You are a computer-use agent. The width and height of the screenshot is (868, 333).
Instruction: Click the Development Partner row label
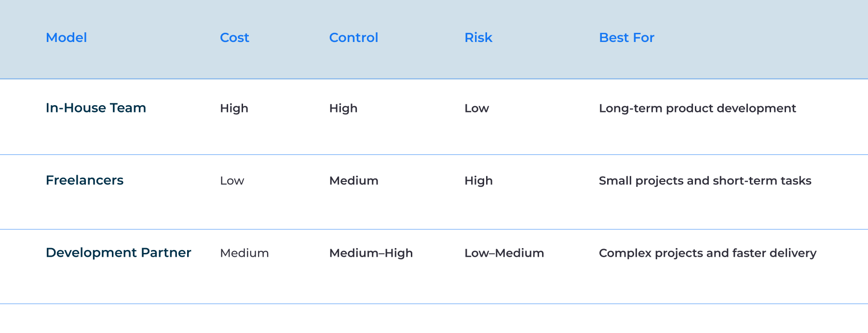click(119, 252)
